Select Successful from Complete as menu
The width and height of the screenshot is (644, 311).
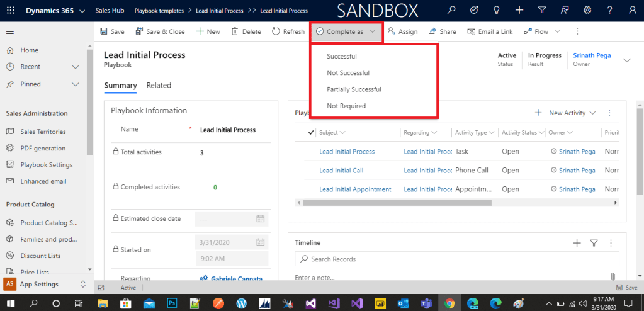click(x=342, y=56)
